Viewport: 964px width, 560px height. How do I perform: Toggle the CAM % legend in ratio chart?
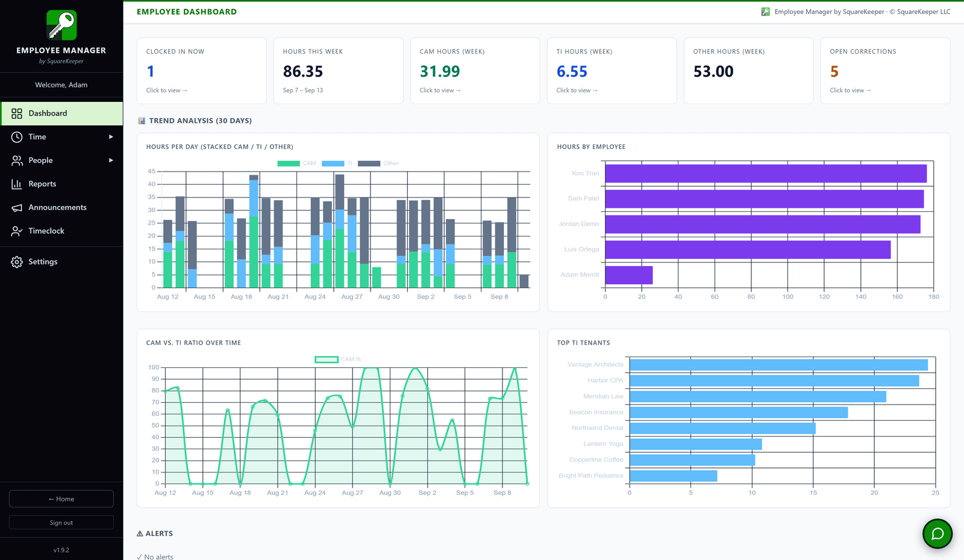coord(327,359)
